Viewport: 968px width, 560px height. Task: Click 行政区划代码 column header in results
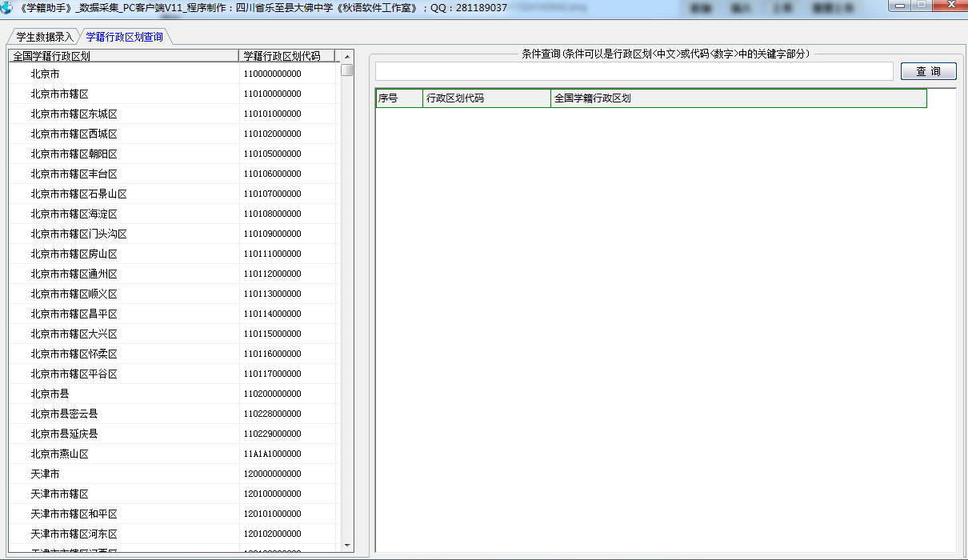[x=486, y=98]
